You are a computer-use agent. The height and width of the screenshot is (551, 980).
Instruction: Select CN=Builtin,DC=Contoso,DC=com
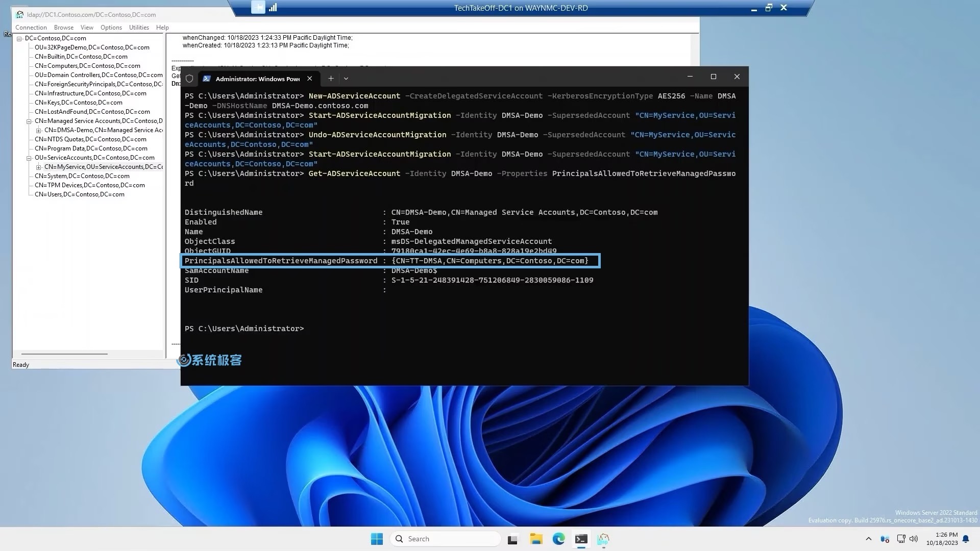(81, 57)
